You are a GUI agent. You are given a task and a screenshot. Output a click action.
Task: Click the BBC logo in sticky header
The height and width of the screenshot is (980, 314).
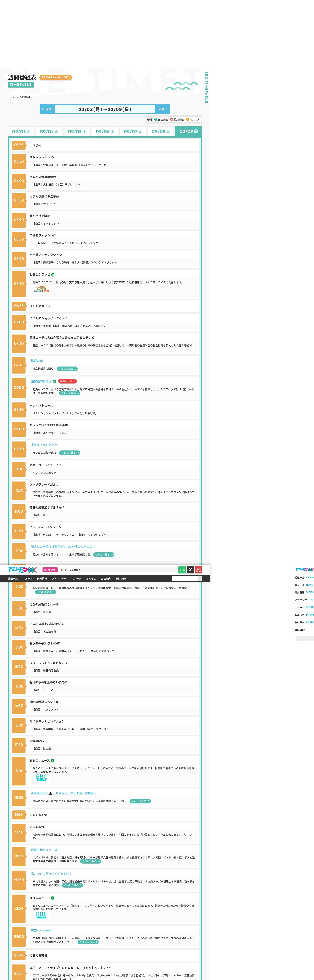pos(22,570)
